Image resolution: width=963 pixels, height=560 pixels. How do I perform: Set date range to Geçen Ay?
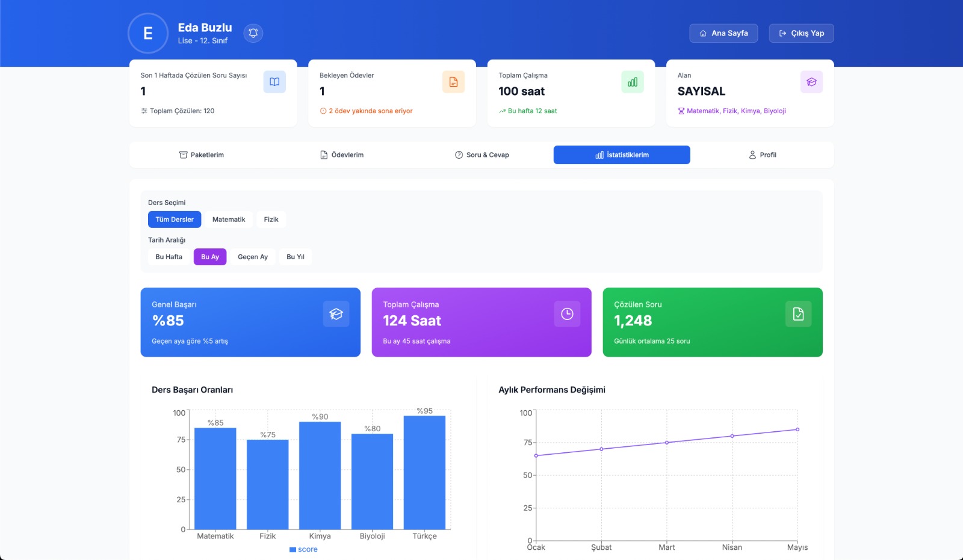coord(253,257)
